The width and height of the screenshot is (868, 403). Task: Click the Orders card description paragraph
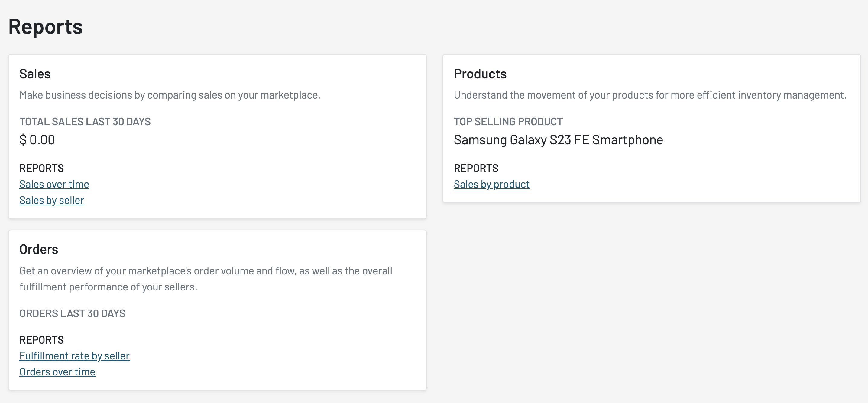click(x=206, y=279)
